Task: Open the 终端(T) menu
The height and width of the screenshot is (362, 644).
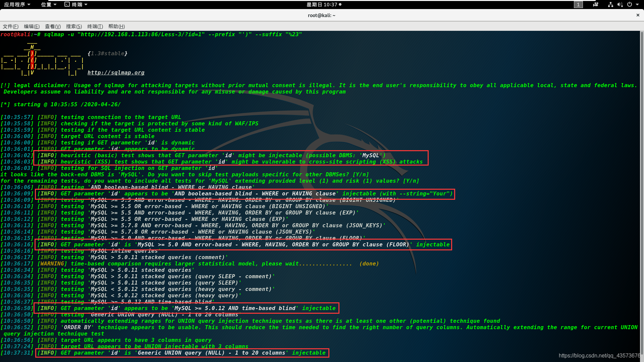Action: point(95,26)
